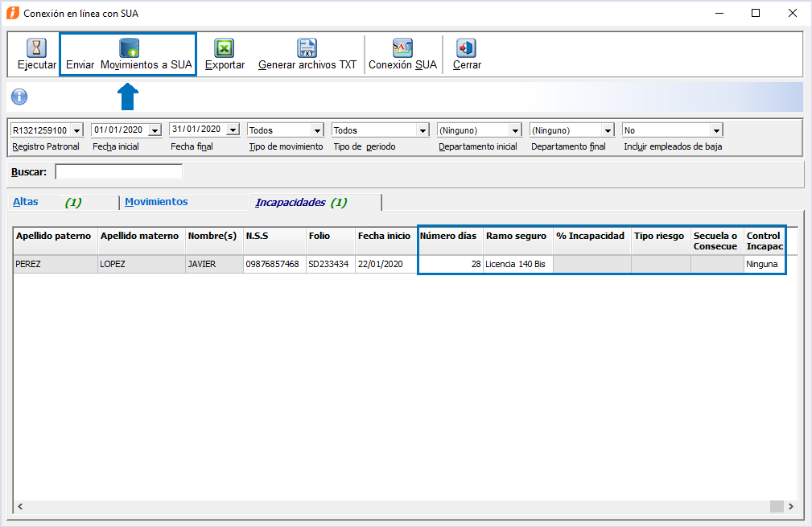This screenshot has width=812, height=527.
Task: Click the app logo in title bar
Action: (x=13, y=13)
